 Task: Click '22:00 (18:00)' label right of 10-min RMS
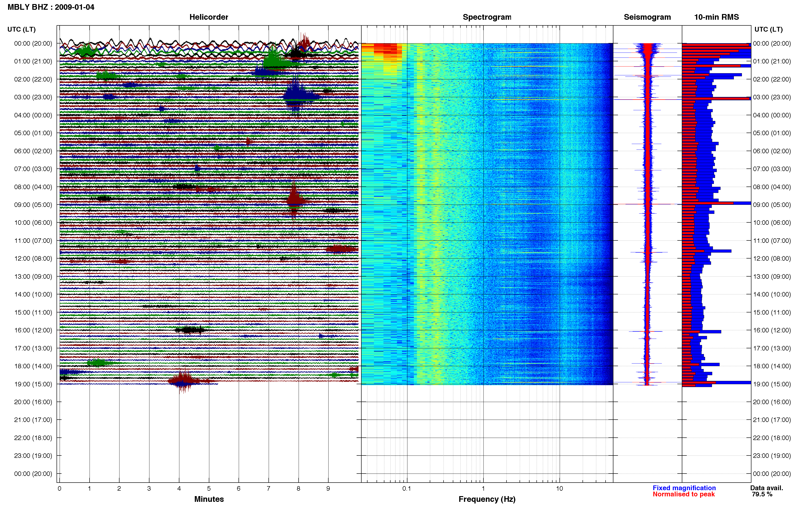(772, 438)
